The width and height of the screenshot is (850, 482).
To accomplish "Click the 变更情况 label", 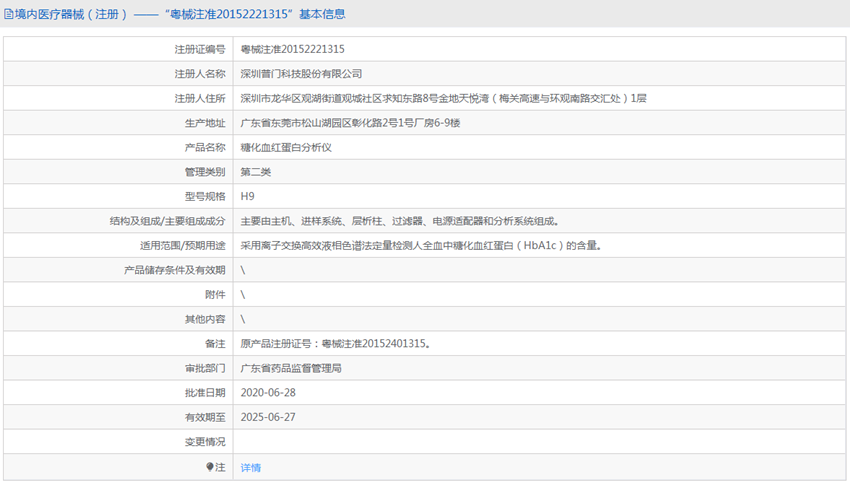I will point(205,442).
